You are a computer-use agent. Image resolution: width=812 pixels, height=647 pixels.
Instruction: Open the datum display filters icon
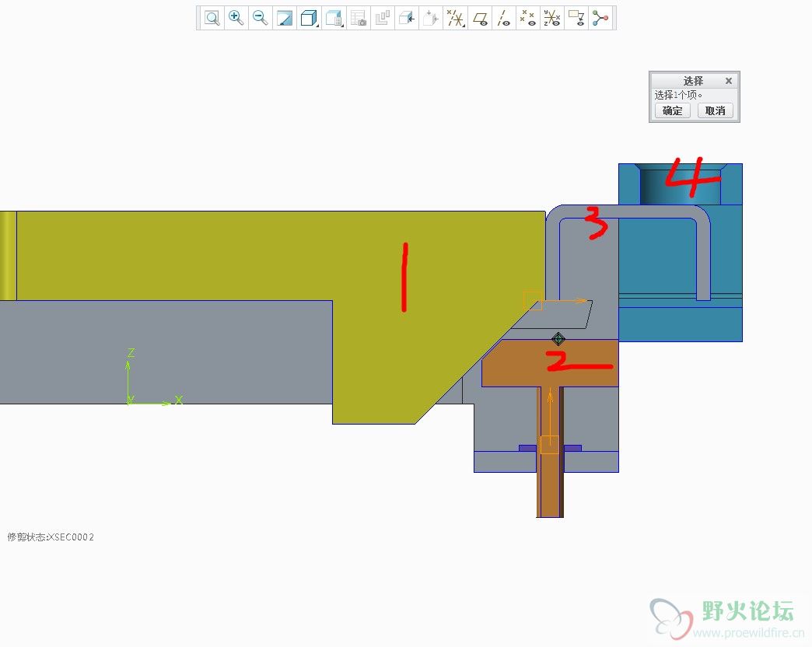pyautogui.click(x=455, y=18)
